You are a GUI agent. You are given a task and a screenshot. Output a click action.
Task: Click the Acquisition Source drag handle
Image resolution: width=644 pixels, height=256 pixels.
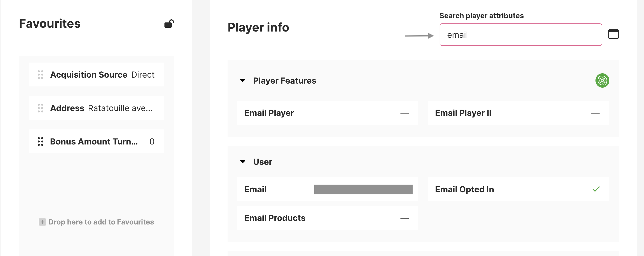pyautogui.click(x=40, y=75)
